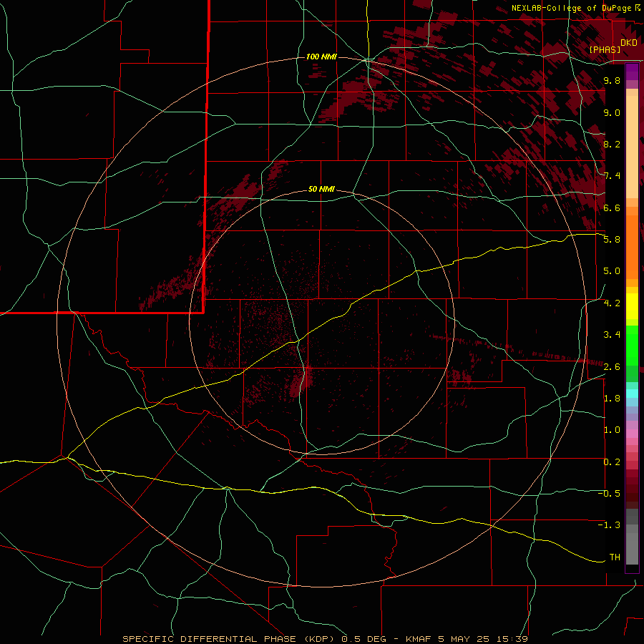644x644 pixels.
Task: Click the 4.2 color scale label
Action: coord(612,303)
